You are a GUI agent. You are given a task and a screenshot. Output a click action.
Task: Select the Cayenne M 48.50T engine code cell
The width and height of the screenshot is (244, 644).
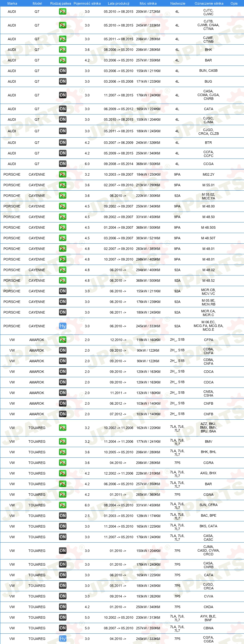[208, 238]
